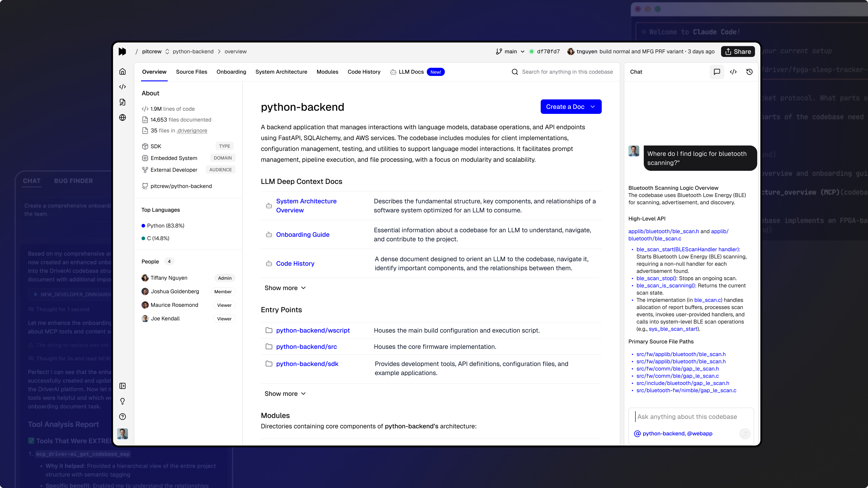This screenshot has height=488, width=868.
Task: Open chat history clock icon
Action: 749,72
